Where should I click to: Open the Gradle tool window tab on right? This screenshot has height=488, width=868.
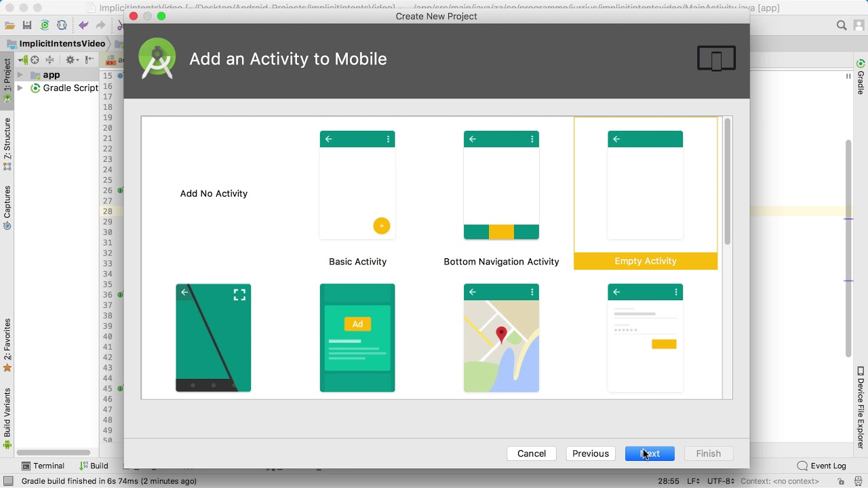click(x=861, y=77)
